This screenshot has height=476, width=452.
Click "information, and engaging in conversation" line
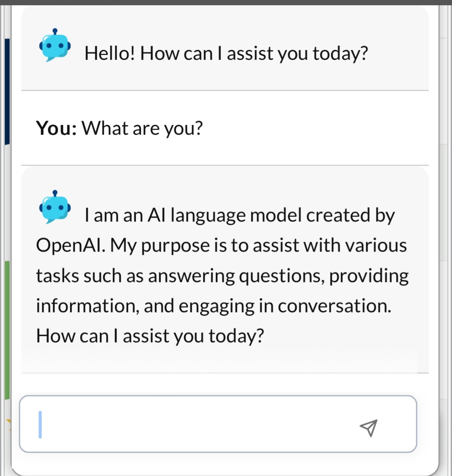[x=213, y=306]
